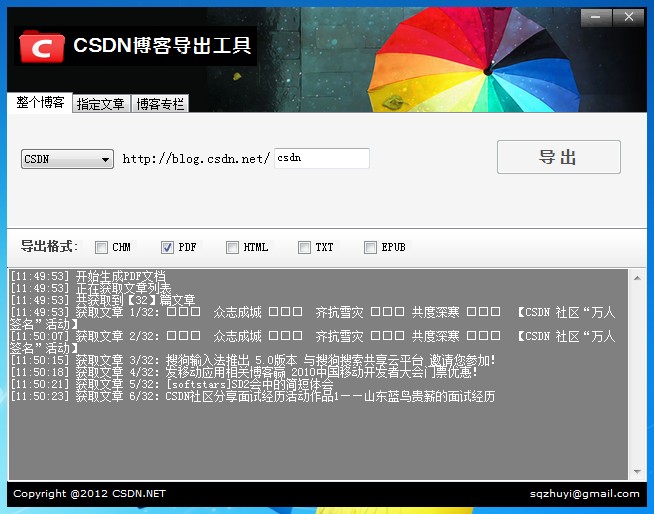Viewport: 654px width, 514px height.
Task: Click the Copyright @2012 CSDN.NET text
Action: [x=89, y=494]
